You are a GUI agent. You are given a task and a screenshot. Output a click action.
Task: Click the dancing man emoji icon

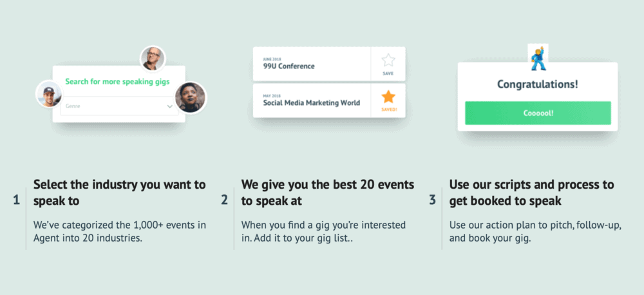point(538,59)
